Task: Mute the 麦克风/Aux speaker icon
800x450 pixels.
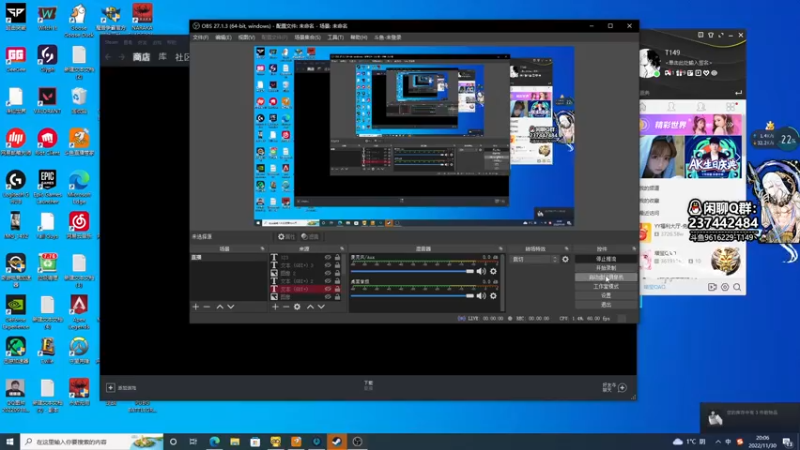Action: [x=481, y=271]
